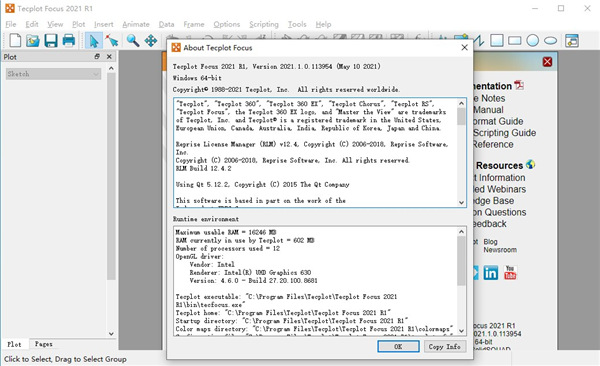Select the rectangle shape tool

[x=515, y=40]
